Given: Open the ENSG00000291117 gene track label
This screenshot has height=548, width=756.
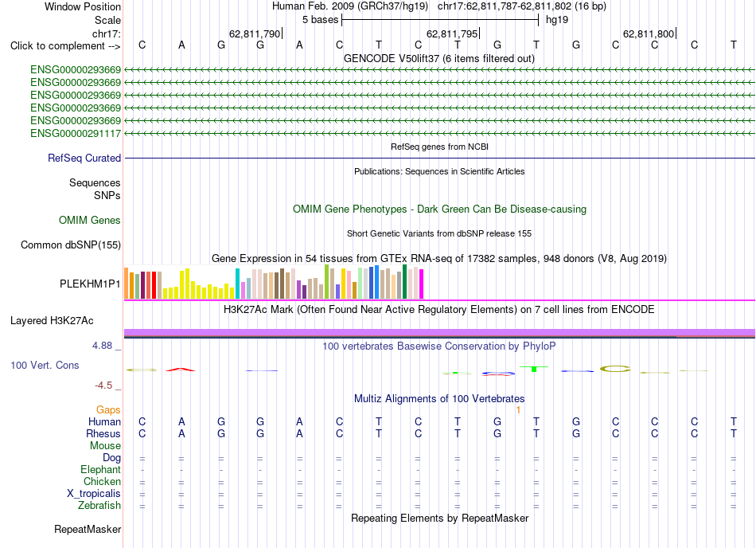Looking at the screenshot, I should point(76,134).
